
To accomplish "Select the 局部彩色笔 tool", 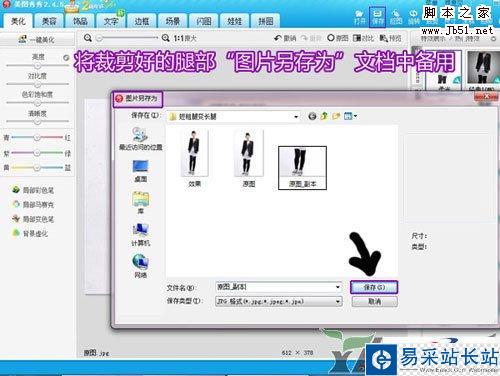I will [33, 190].
